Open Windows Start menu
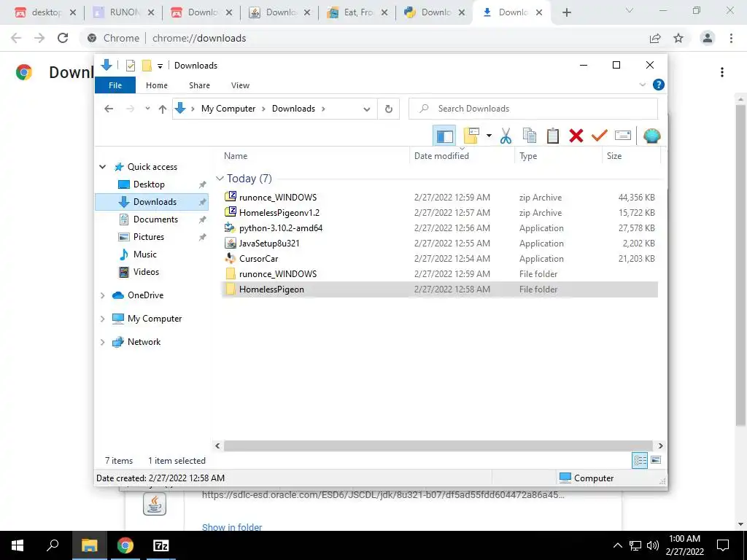 click(x=18, y=545)
